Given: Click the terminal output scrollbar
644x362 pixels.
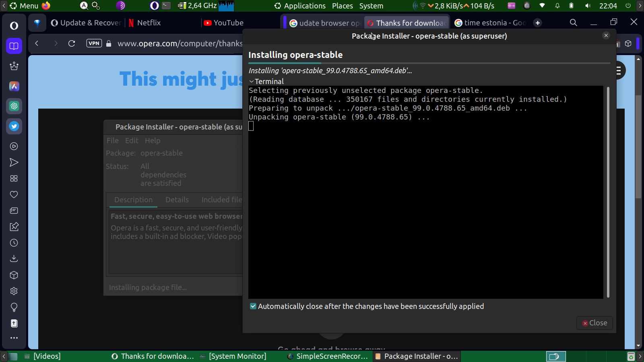Looking at the screenshot, I should click(608, 192).
